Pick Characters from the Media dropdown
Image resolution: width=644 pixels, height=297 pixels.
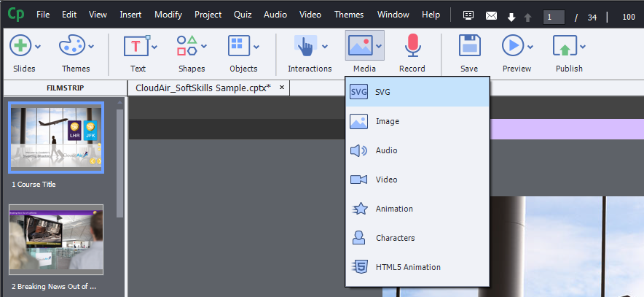395,238
